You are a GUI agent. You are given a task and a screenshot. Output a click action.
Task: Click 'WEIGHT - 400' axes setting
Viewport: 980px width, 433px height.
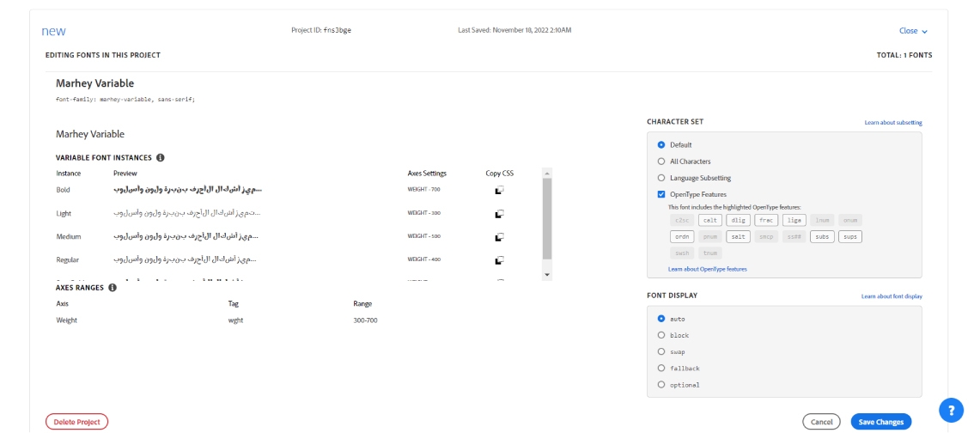pyautogui.click(x=423, y=259)
